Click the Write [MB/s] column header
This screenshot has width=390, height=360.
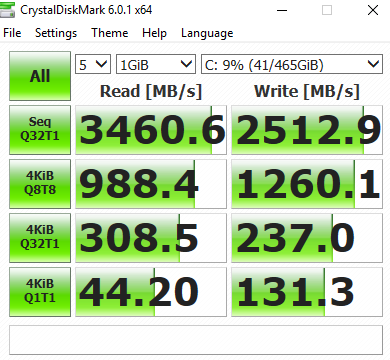(x=307, y=91)
